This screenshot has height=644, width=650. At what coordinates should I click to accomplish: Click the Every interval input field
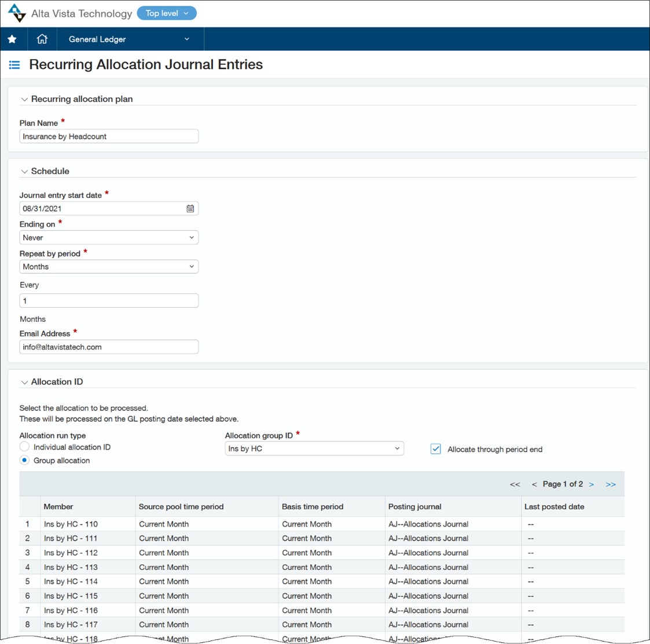(109, 301)
